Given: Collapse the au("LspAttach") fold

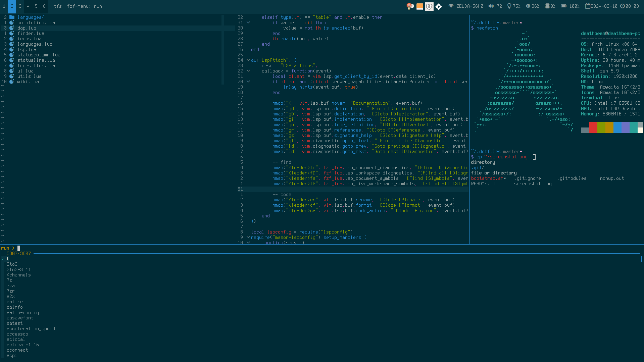Looking at the screenshot, I should click(248, 60).
